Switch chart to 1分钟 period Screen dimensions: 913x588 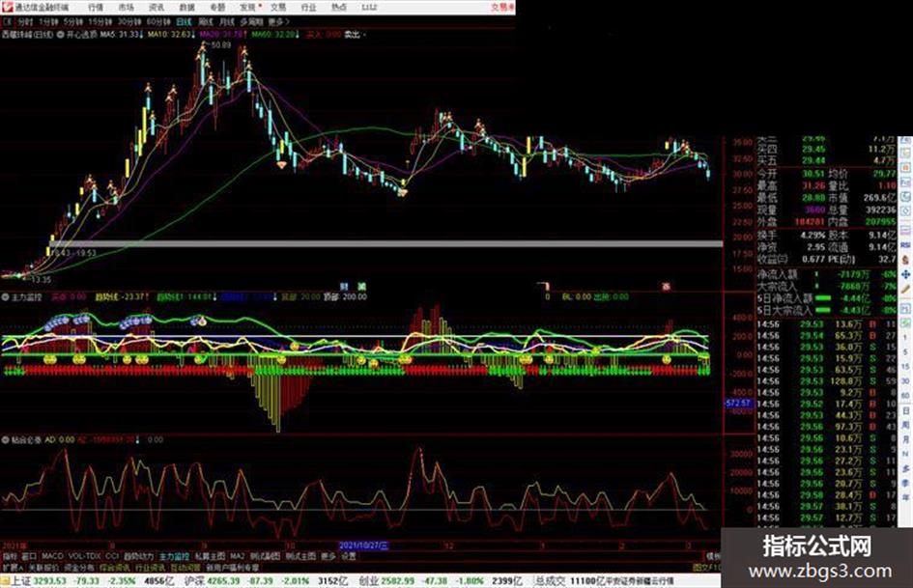click(48, 22)
